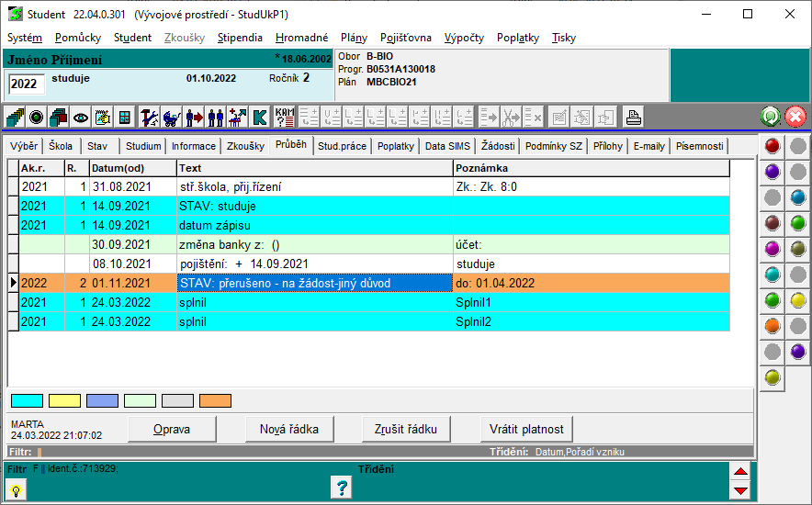Screen dimensions: 812x505
Task: Click the red ball button in side panel
Action: pyautogui.click(x=773, y=146)
